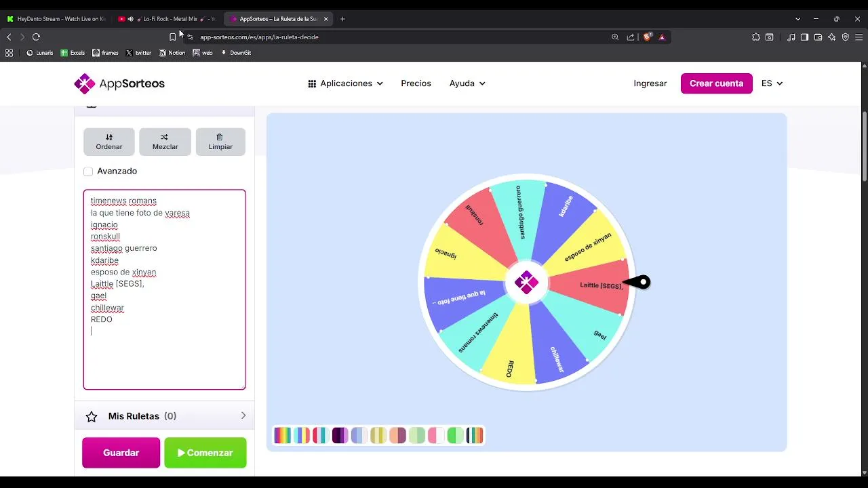868x488 pixels.
Task: Open the Notion bookmark
Action: (x=172, y=53)
